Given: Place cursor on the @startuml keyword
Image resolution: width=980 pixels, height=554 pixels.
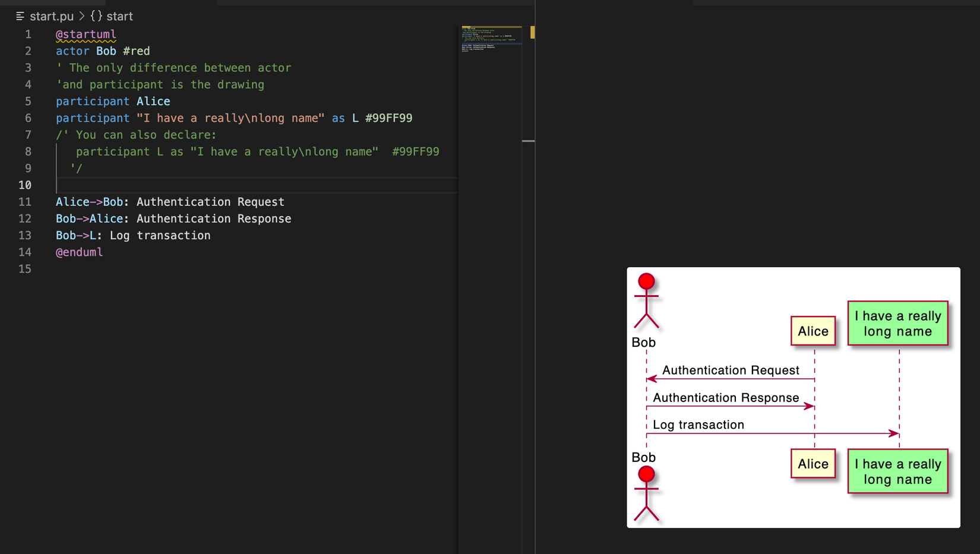Looking at the screenshot, I should 86,34.
